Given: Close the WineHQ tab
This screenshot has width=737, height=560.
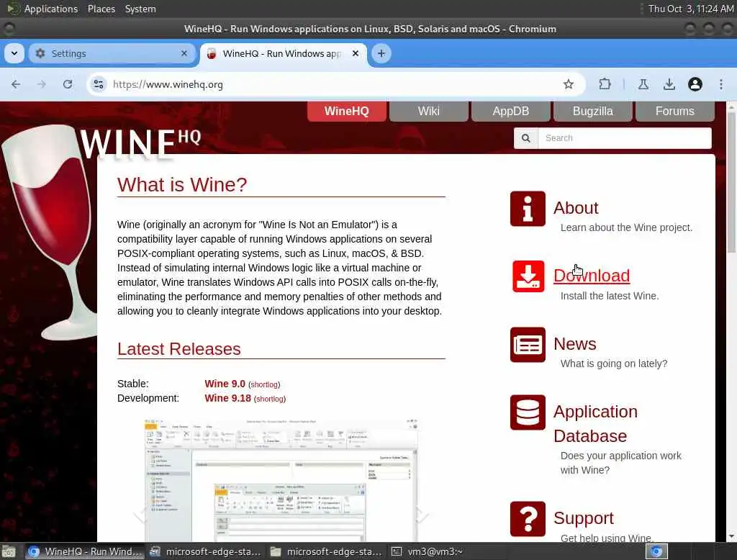Looking at the screenshot, I should click(356, 53).
